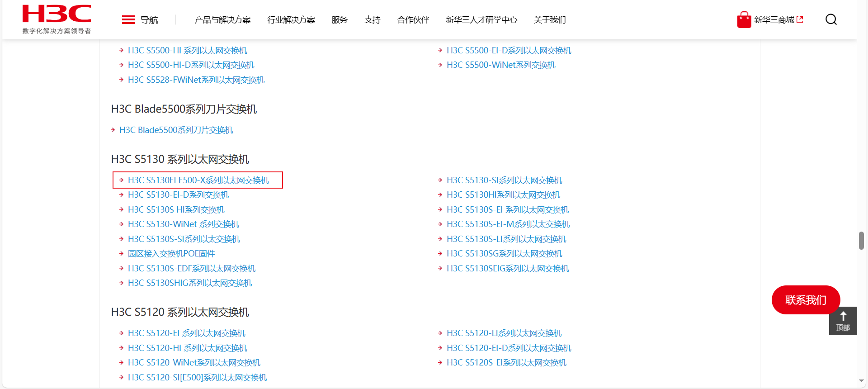Screen dimensions: 868x389
Task: Click the page vertical scrollbar thumb
Action: click(x=861, y=241)
